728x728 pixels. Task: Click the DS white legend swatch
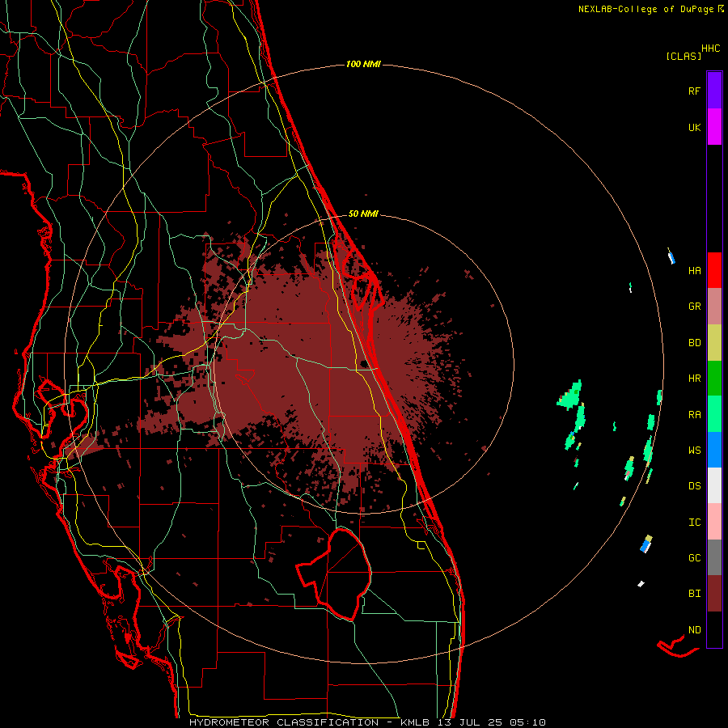click(714, 485)
